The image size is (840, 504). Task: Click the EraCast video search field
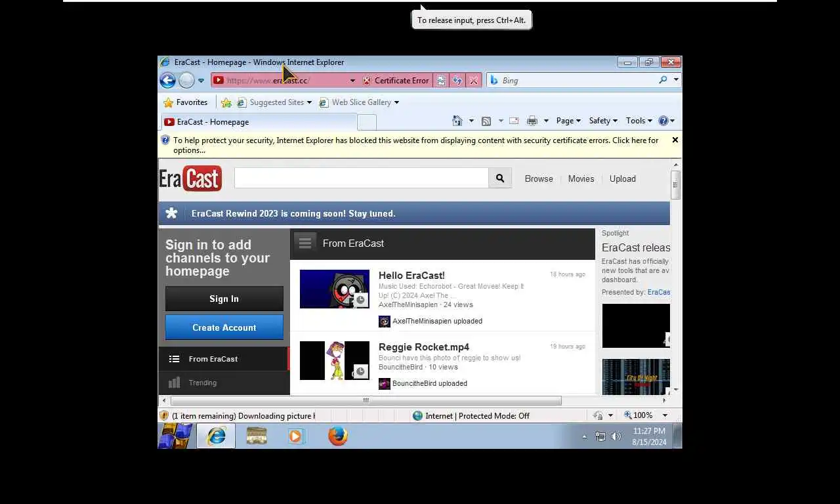tap(362, 178)
